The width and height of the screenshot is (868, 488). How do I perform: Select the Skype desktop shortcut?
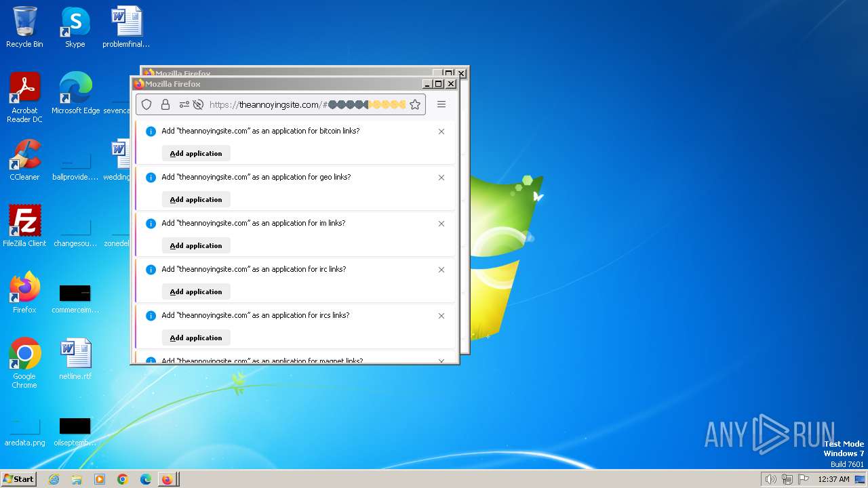[75, 27]
